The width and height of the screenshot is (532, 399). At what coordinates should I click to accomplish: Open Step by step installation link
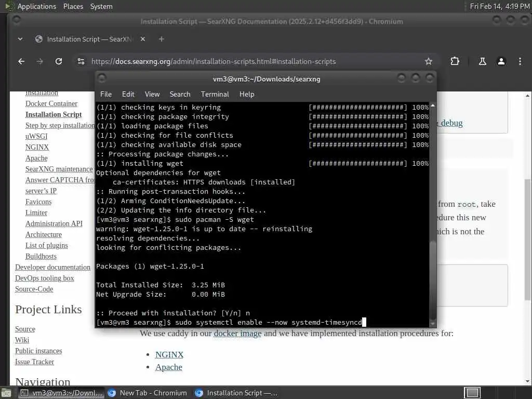(x=60, y=125)
